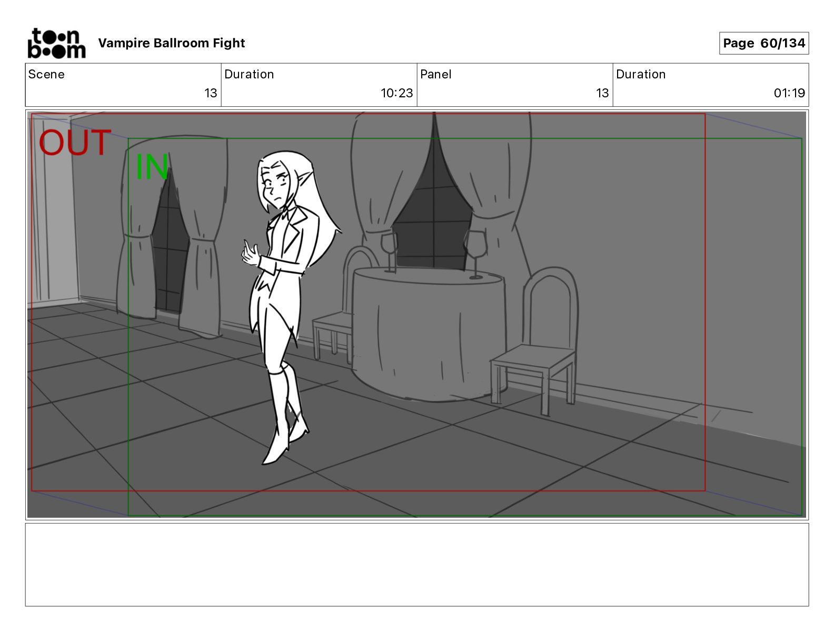The height and width of the screenshot is (644, 834).
Task: Click the Toon Boom logo
Action: (56, 43)
